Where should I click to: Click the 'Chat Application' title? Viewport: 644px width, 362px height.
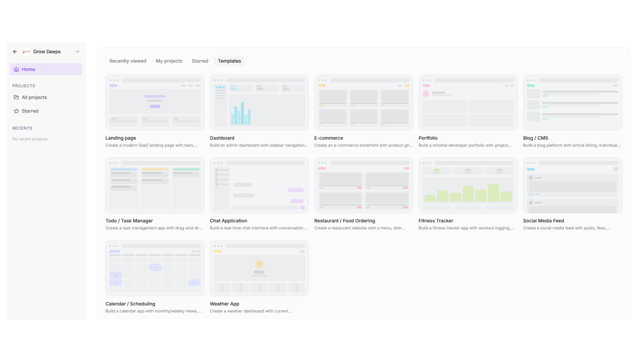[228, 221]
